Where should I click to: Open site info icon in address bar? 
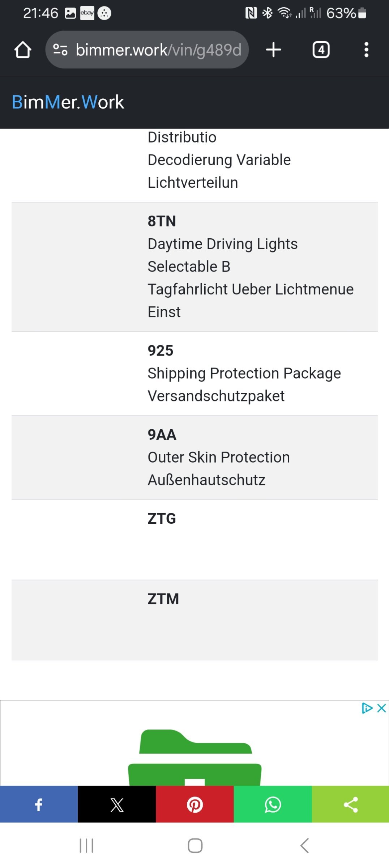(60, 50)
